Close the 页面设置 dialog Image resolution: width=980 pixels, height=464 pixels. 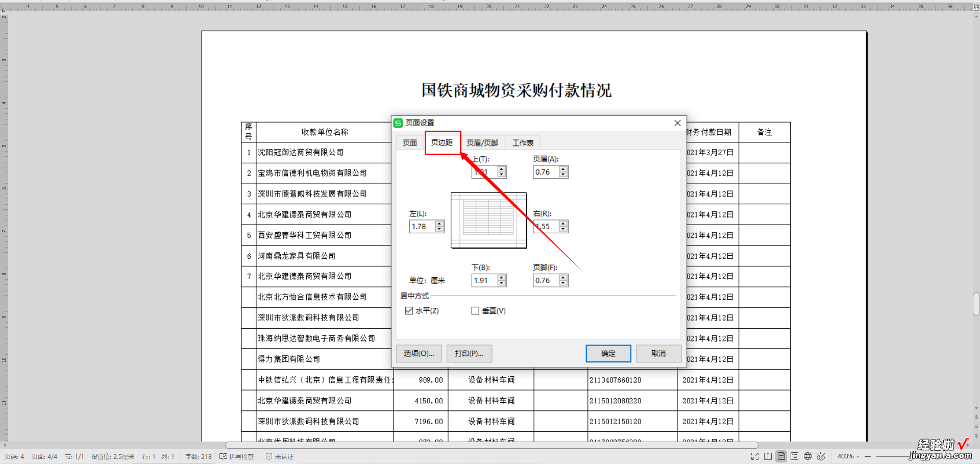coord(677,123)
